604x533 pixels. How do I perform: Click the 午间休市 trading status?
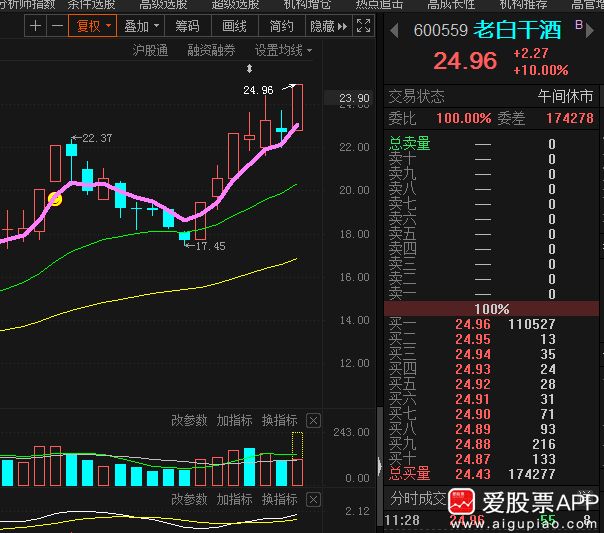coord(565,96)
